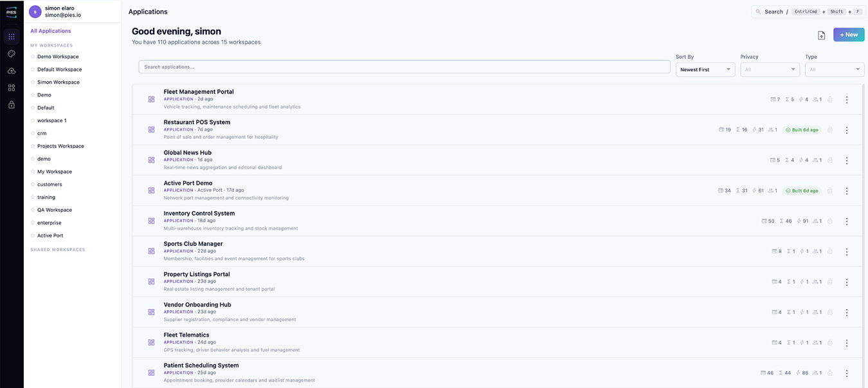Click the applications list vertical scrollbar
The image size is (868, 388).
(862, 236)
